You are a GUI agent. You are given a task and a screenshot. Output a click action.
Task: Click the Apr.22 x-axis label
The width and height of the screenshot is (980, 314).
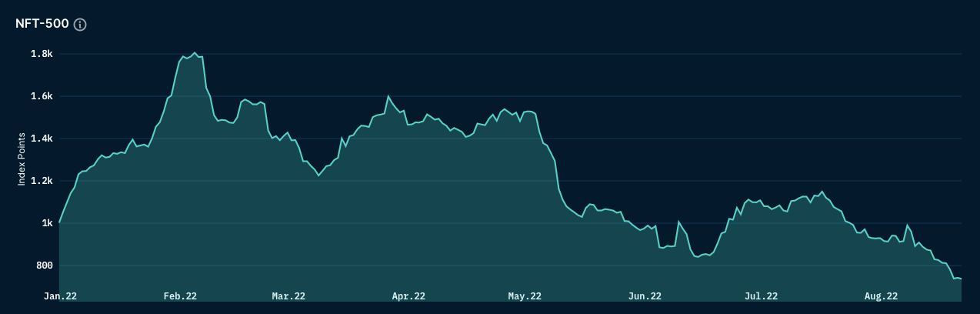click(408, 296)
